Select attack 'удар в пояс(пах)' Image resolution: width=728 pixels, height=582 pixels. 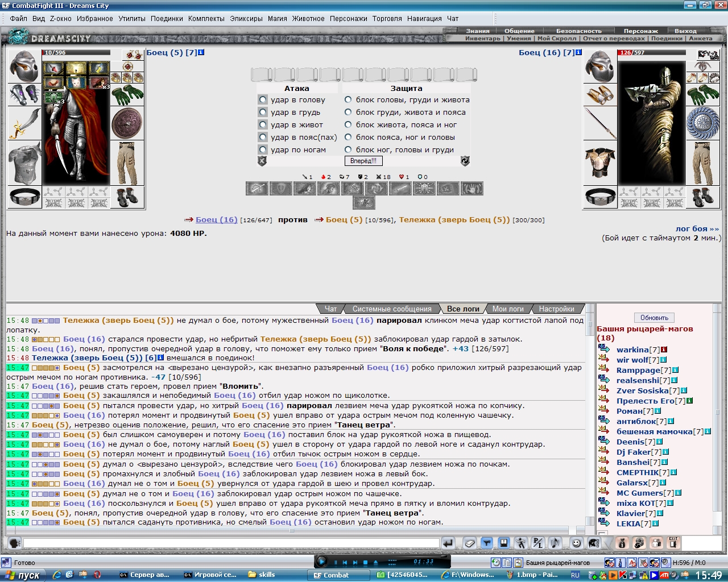click(x=263, y=137)
